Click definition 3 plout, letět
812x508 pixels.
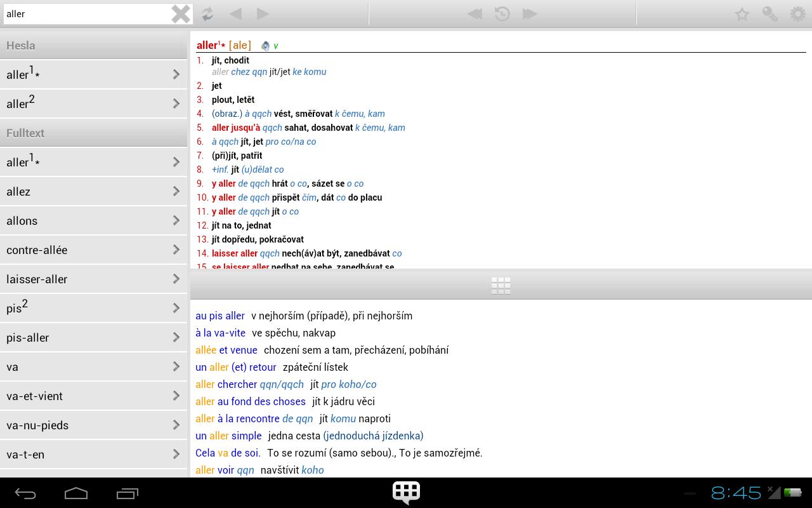tap(233, 100)
